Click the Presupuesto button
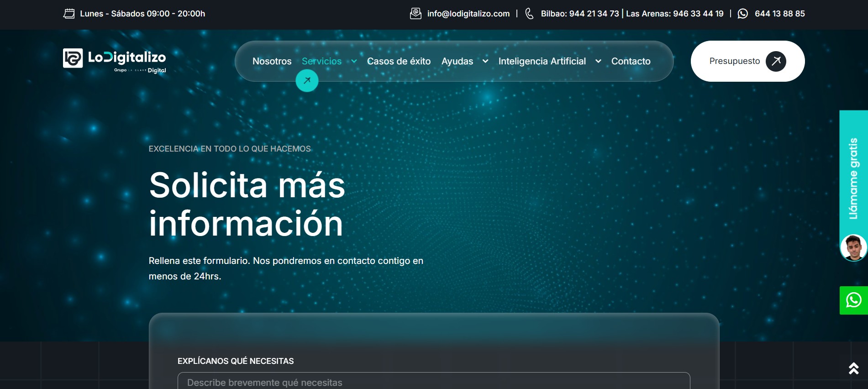The image size is (868, 389). pyautogui.click(x=734, y=61)
